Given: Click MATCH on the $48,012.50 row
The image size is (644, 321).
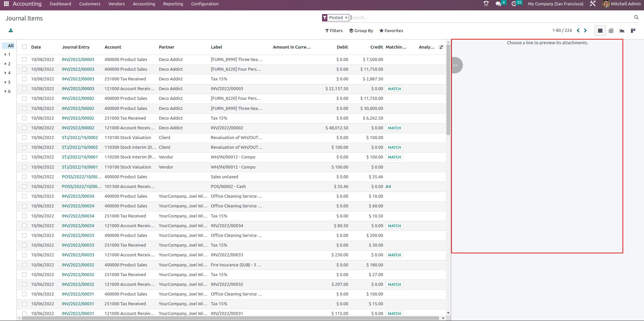Looking at the screenshot, I should click(394, 128).
